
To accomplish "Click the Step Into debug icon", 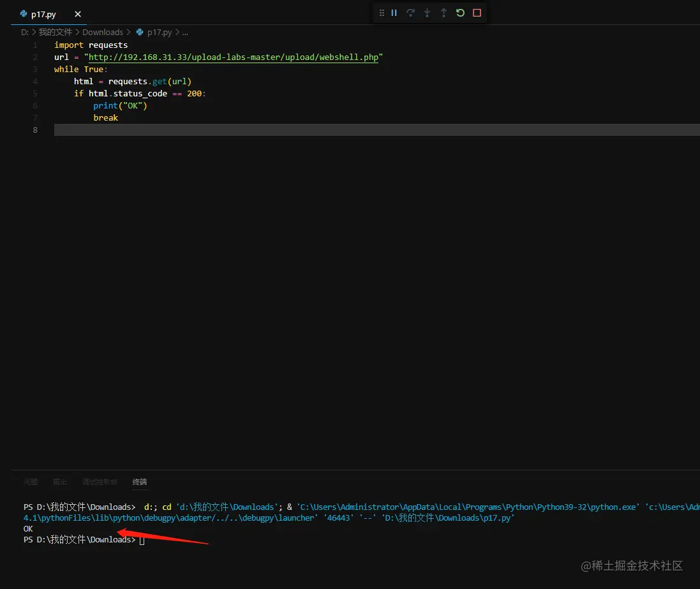I will [428, 13].
